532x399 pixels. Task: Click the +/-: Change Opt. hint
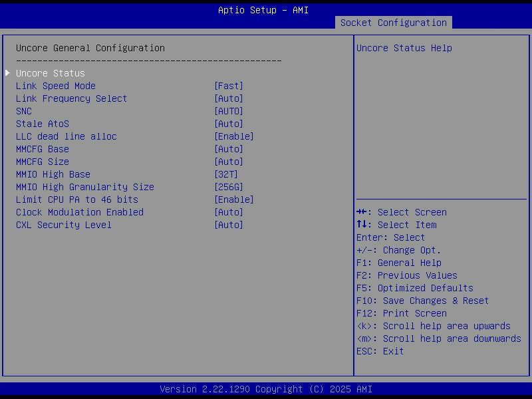398,250
